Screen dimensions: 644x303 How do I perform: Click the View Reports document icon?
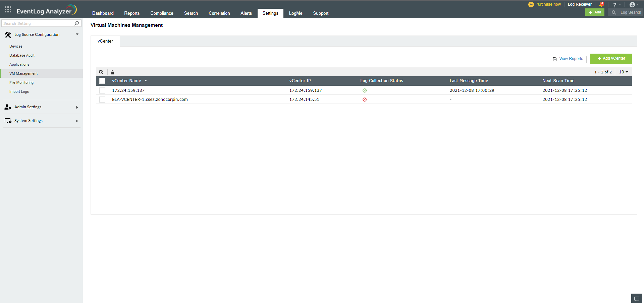pyautogui.click(x=555, y=59)
